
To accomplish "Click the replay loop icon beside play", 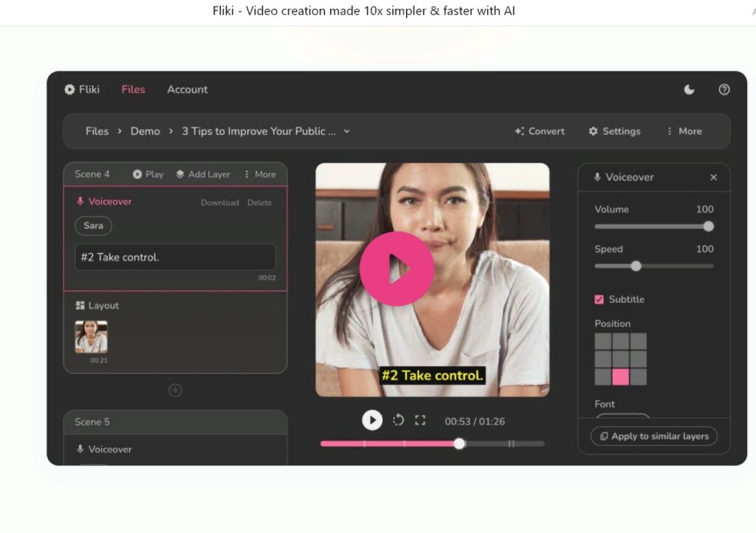I will [x=398, y=420].
